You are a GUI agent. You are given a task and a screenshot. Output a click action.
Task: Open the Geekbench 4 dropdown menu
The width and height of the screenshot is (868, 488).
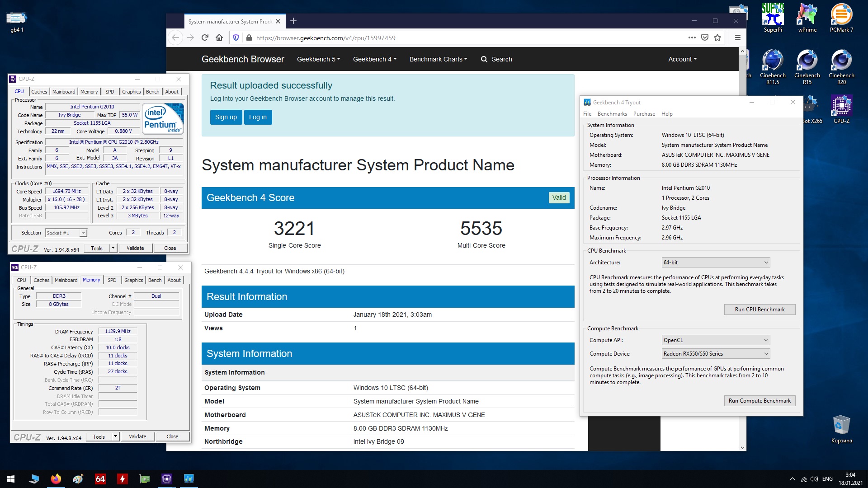click(x=374, y=59)
